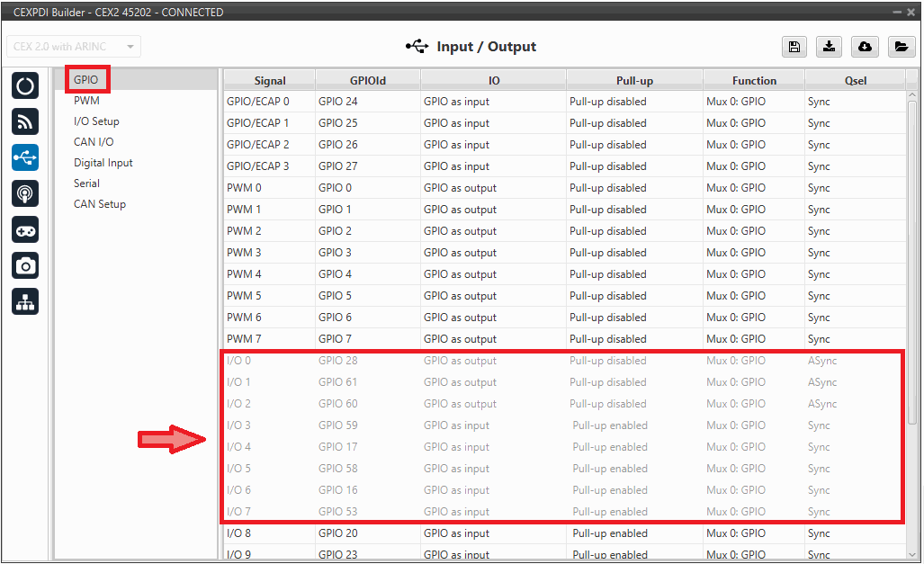The image size is (924, 564).
Task: Open the camera sidebar icon
Action: coord(25,266)
